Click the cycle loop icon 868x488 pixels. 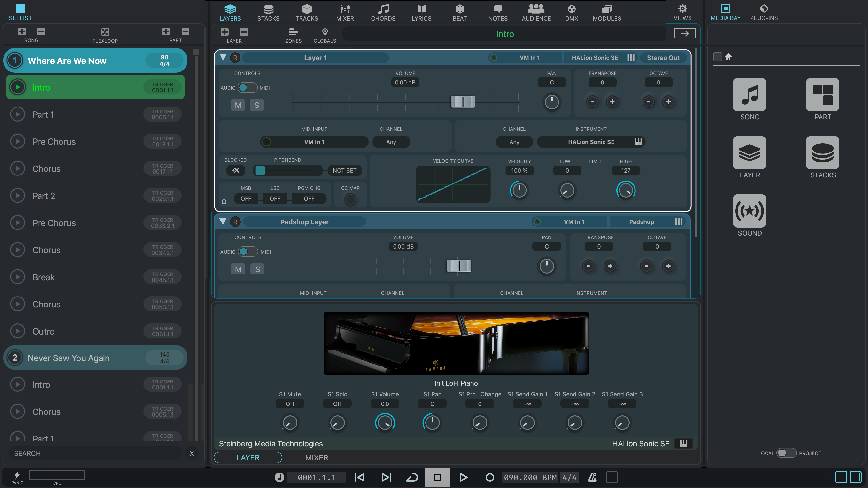coord(412,477)
